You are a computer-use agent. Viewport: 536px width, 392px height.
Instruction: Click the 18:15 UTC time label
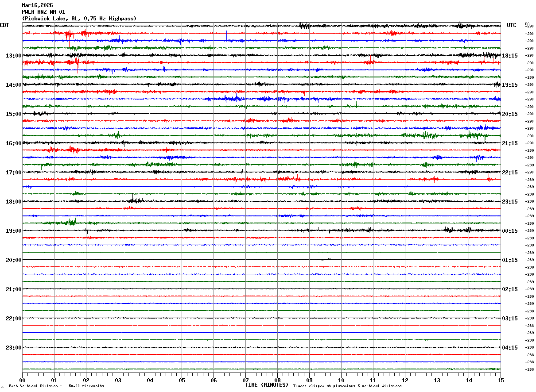click(x=509, y=56)
